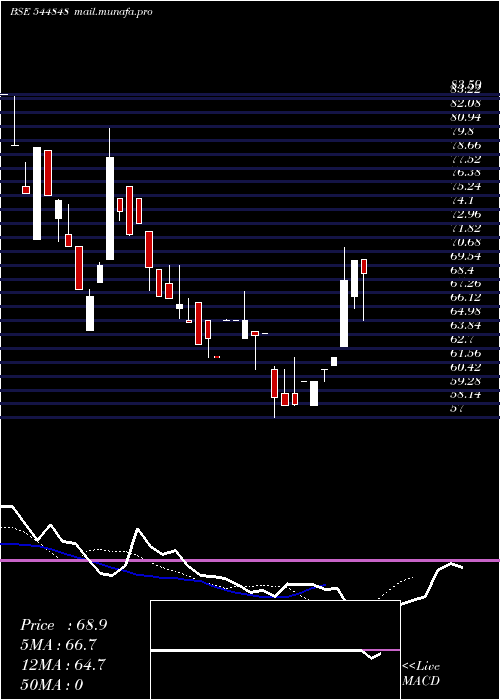
Task: Click the 50MA : 0 readout
Action: (52, 684)
